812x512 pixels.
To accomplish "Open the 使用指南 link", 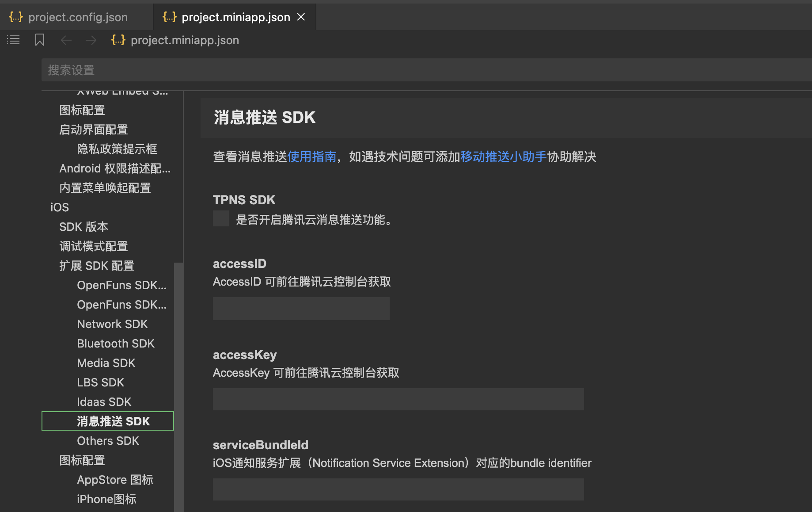I will (x=312, y=157).
